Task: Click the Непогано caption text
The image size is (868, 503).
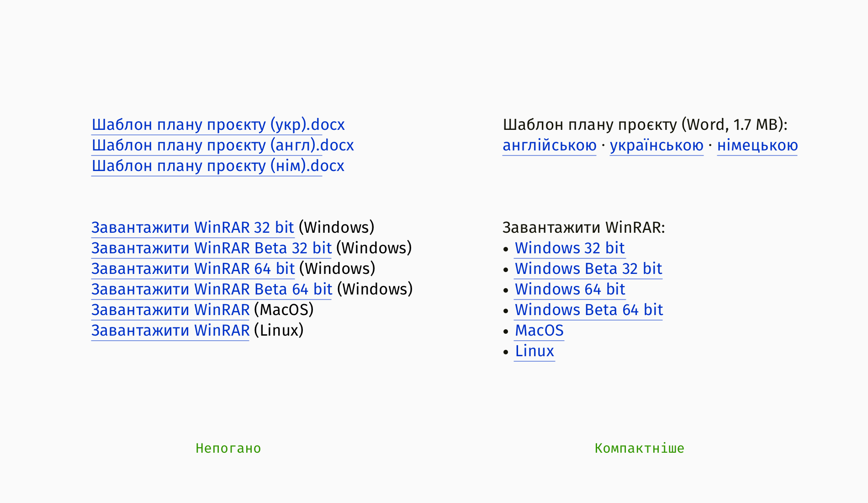Action: coord(228,448)
